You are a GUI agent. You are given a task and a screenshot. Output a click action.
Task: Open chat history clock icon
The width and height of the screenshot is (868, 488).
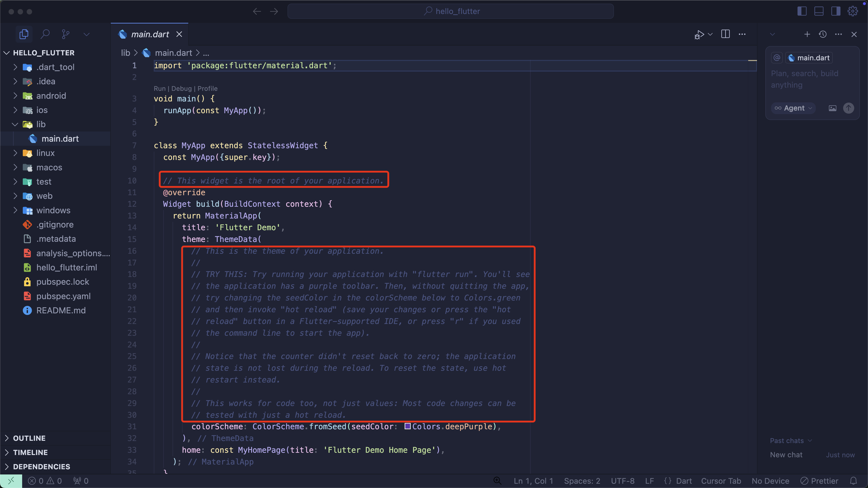pos(823,34)
